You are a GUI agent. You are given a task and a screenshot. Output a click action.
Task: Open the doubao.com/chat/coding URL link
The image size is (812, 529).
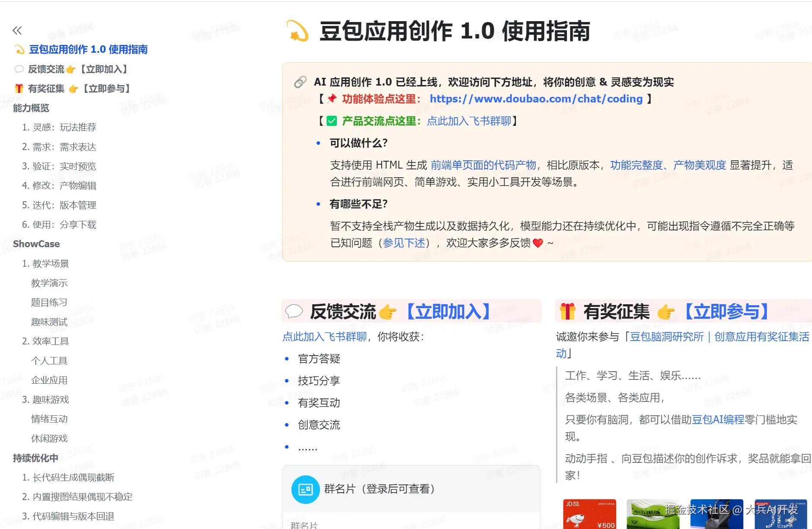(536, 99)
